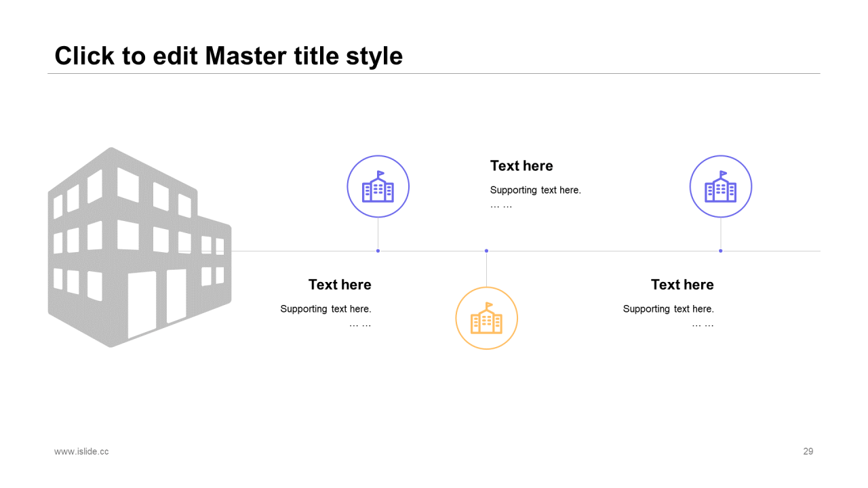Click the ellipsis below bottom right supporting text
The height and width of the screenshot is (488, 868).
click(703, 325)
